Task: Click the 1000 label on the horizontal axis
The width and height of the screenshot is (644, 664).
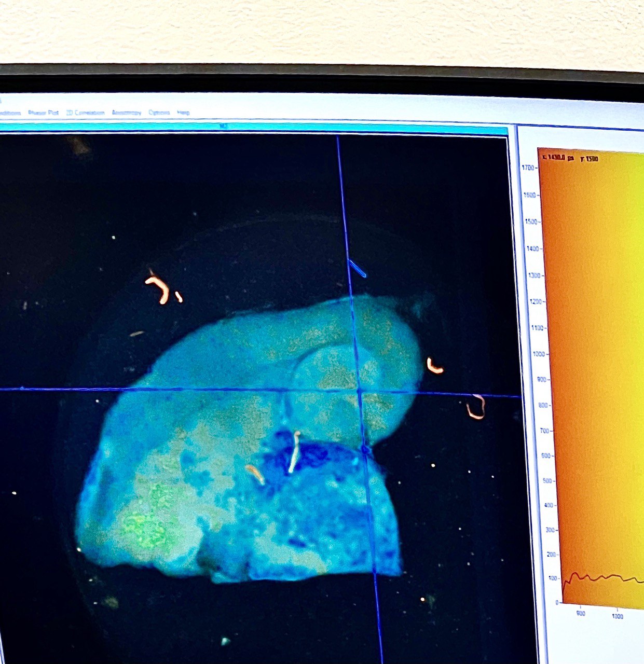Action: tap(618, 616)
